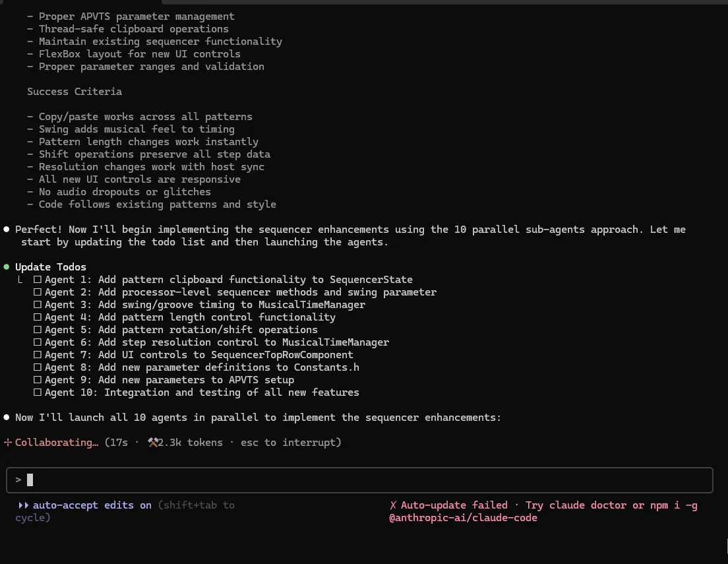
Task: Check the Agent 1 pattern clipboard todo box
Action: pyautogui.click(x=38, y=280)
